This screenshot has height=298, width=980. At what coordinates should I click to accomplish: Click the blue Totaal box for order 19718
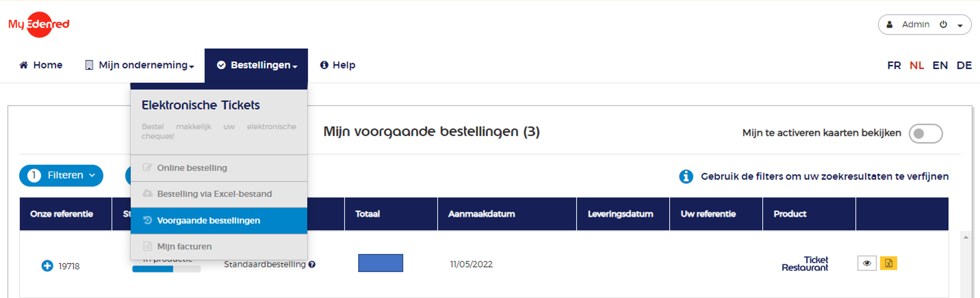pos(380,263)
